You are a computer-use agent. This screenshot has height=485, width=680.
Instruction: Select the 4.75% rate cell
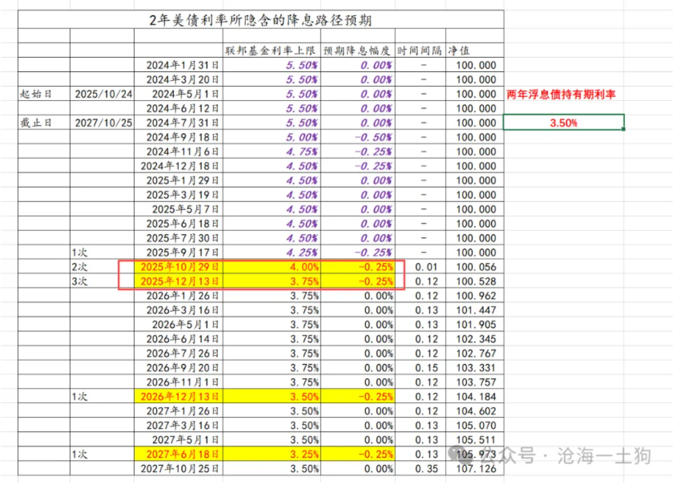click(271, 151)
